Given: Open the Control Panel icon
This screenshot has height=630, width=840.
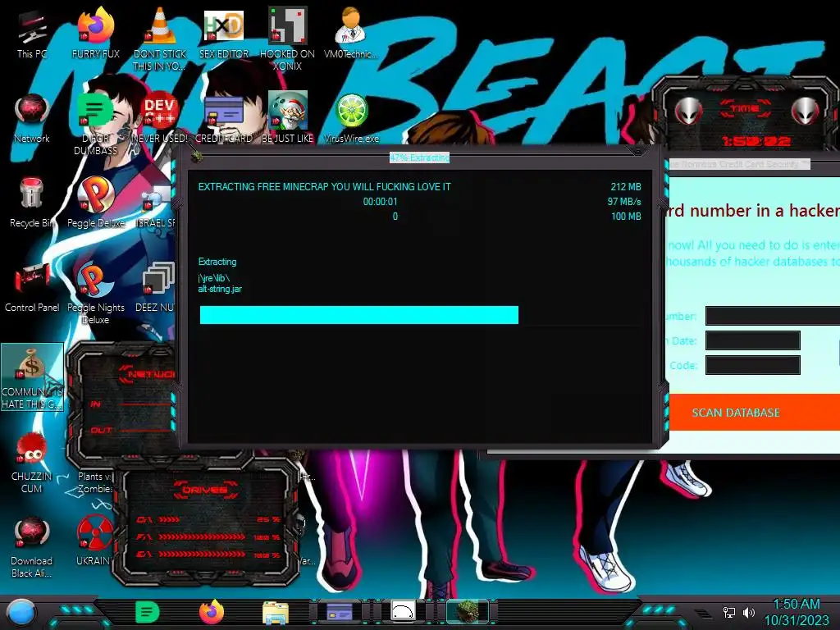Looking at the screenshot, I should (32, 287).
